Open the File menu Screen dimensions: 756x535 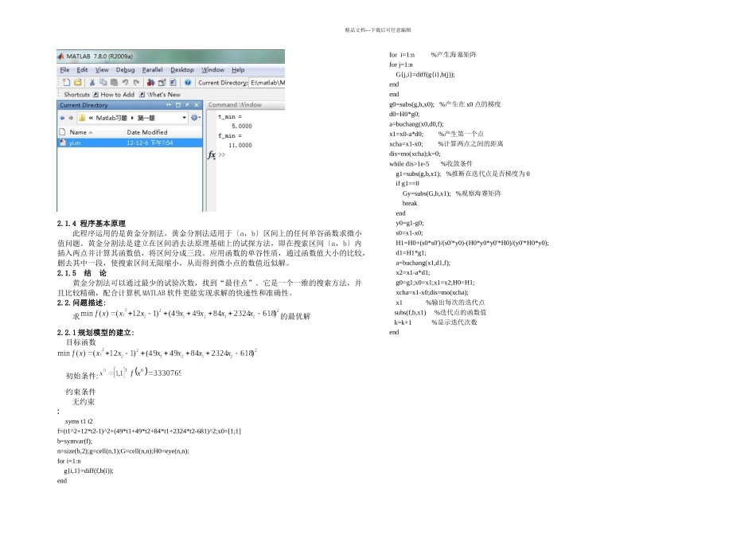pyautogui.click(x=64, y=70)
